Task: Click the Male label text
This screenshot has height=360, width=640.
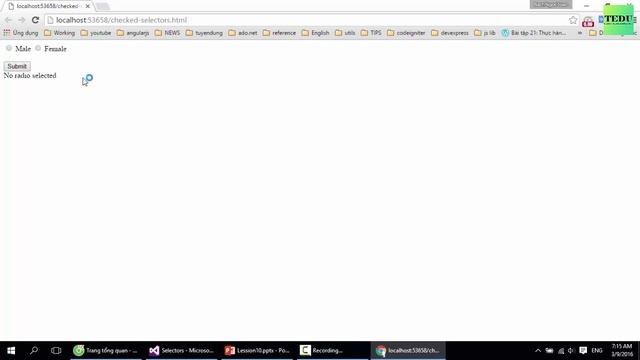Action: 23,49
